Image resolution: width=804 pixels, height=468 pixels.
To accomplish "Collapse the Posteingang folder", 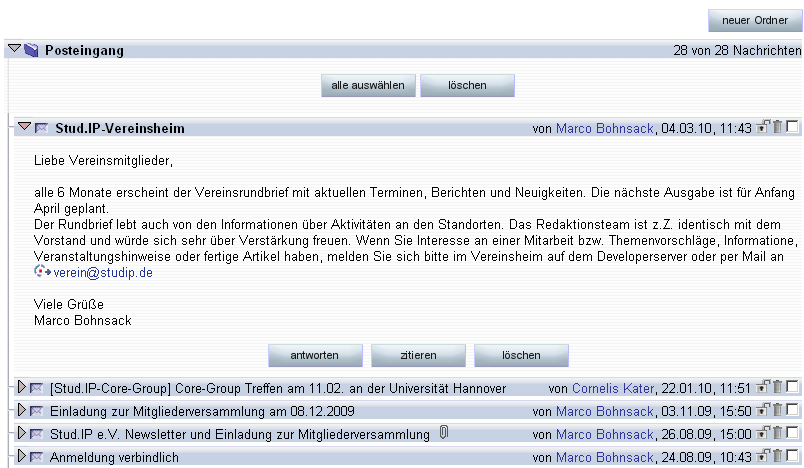I will (14, 49).
